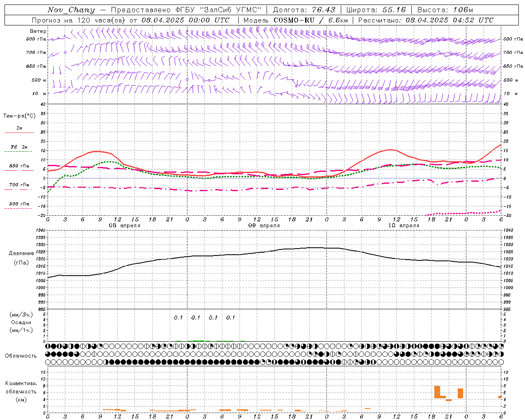Click the station name Nov_Chany in the header
Viewport: 525px width, 420px height.
tap(71, 10)
